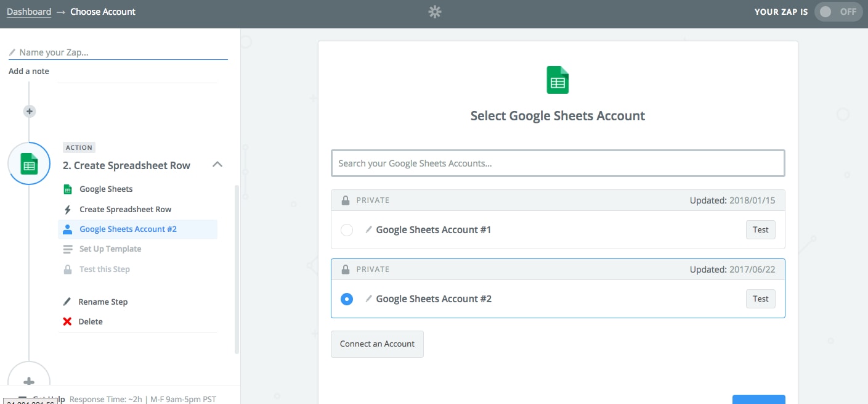
Task: Click the lightning bolt icon beside Create Spreadsheet Row
Action: [x=68, y=210]
